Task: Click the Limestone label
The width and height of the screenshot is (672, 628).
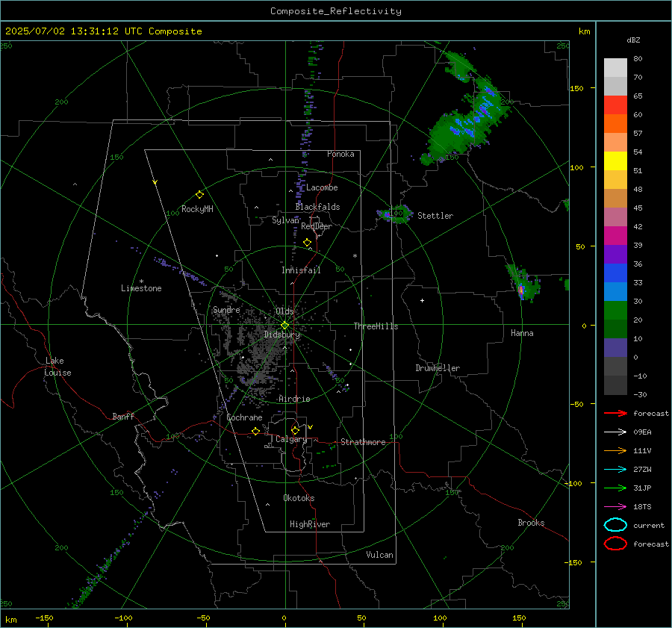Action: (141, 288)
